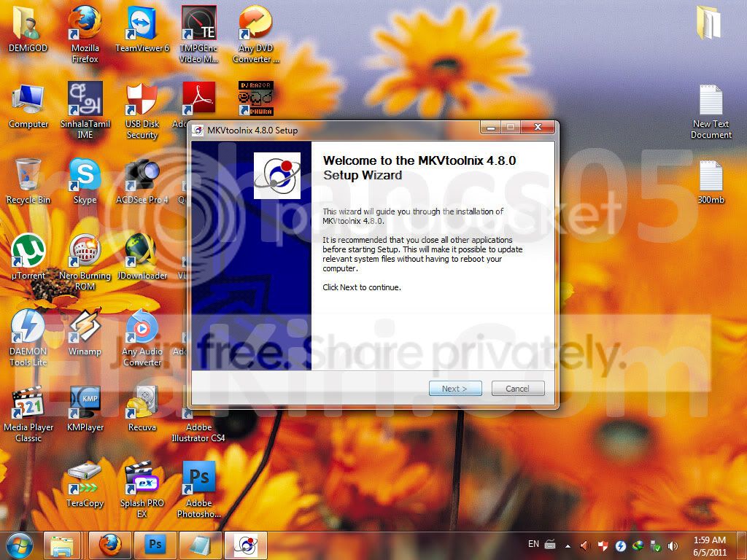The height and width of the screenshot is (560, 747).
Task: Click the DAEMON Tools tray icon
Action: click(x=620, y=546)
